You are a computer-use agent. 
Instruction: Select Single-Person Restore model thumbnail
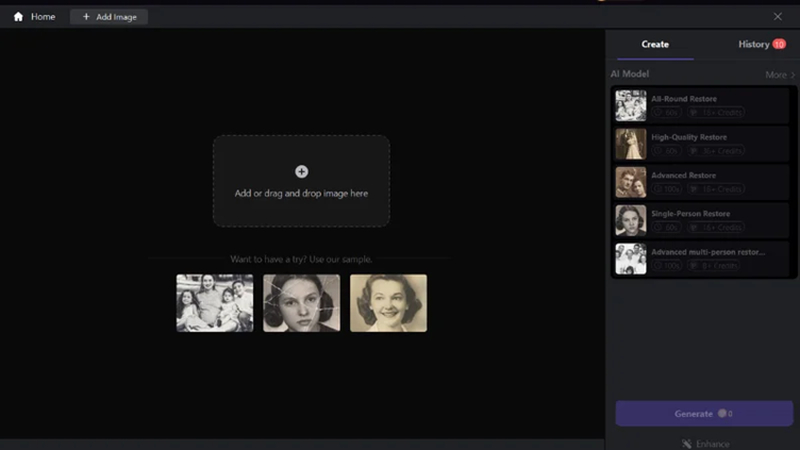click(631, 220)
